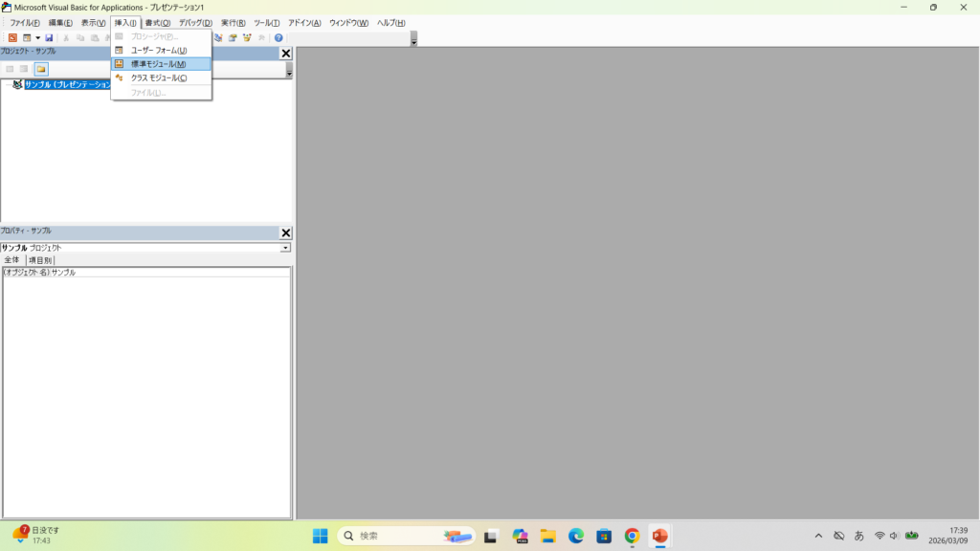Save the project with the floppy disk icon

coord(49,38)
